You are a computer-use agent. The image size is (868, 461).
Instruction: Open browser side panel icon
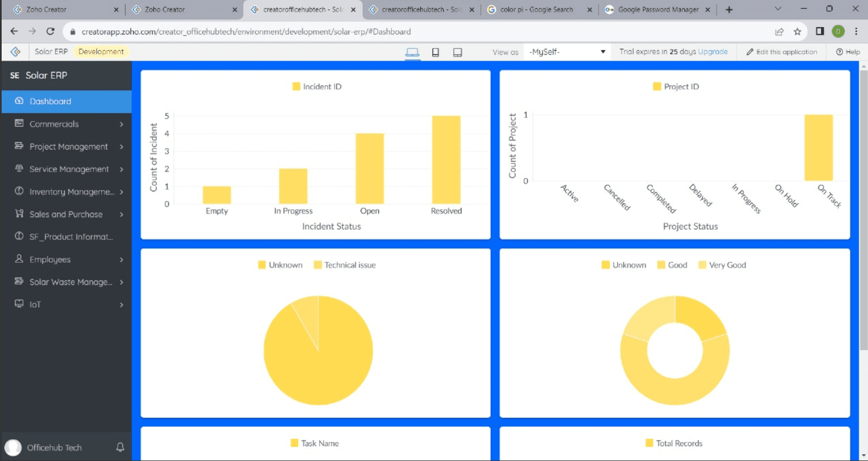tap(820, 31)
